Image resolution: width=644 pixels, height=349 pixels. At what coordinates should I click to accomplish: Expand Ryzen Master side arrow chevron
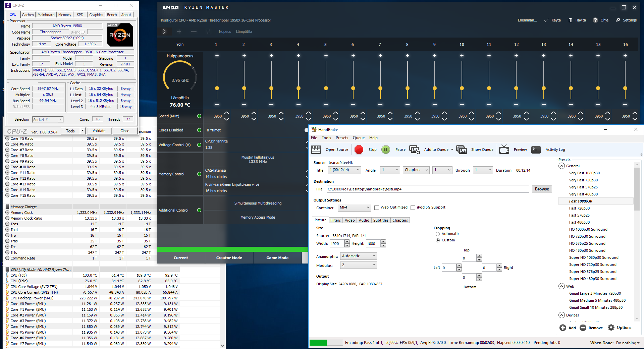pyautogui.click(x=164, y=32)
